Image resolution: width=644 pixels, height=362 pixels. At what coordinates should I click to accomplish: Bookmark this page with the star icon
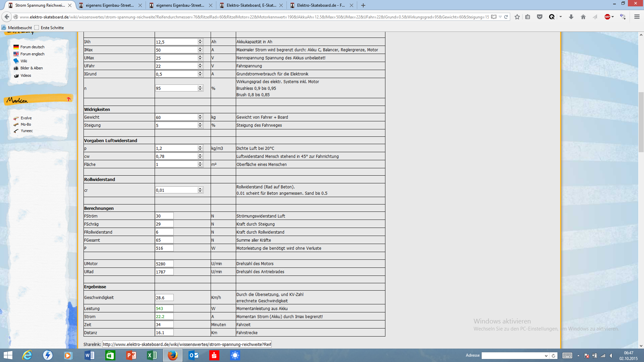pos(517,17)
